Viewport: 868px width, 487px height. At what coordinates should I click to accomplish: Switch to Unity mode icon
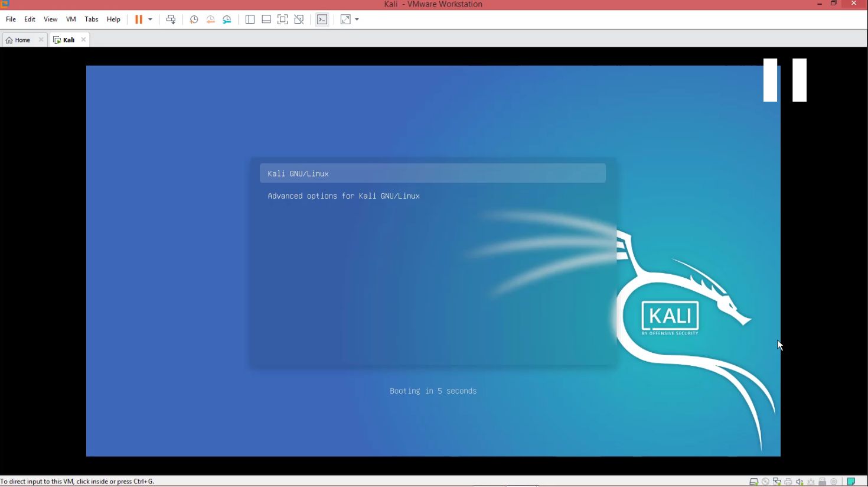click(x=299, y=20)
